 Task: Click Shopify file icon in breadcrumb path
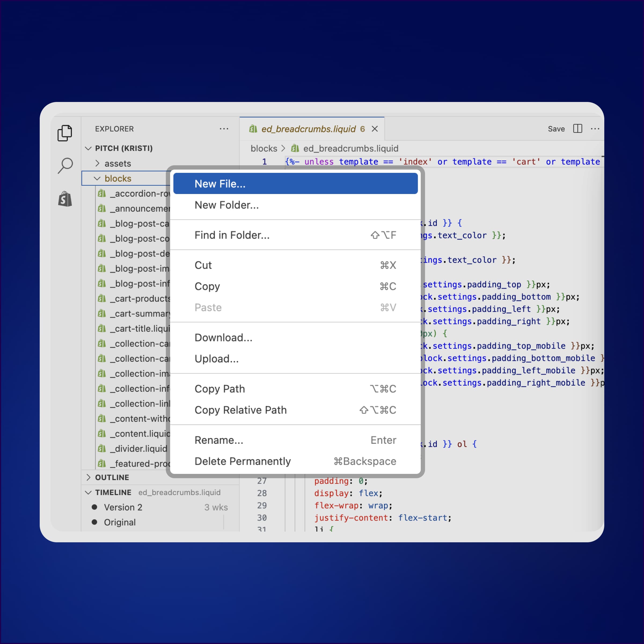coord(295,148)
